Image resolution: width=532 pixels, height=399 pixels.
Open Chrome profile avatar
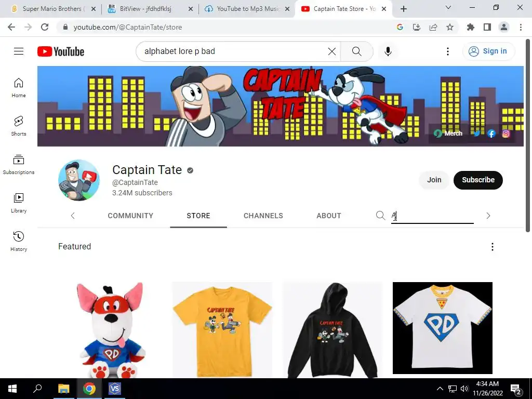tap(504, 27)
